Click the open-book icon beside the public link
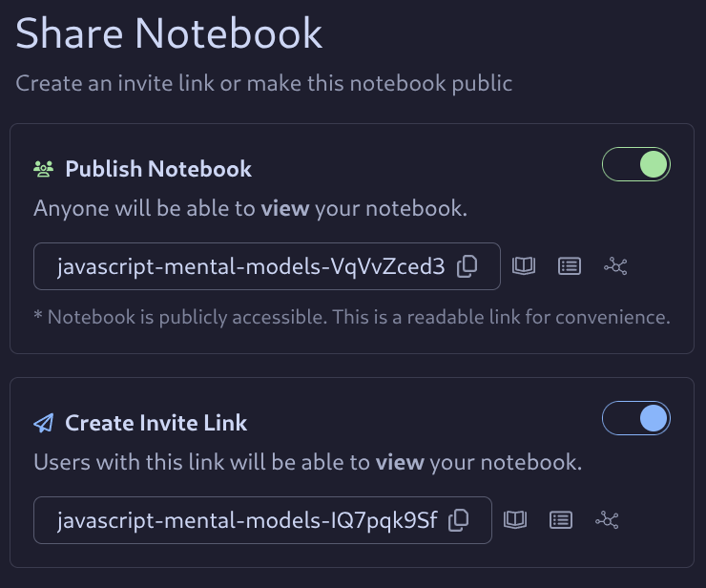 coord(524,266)
